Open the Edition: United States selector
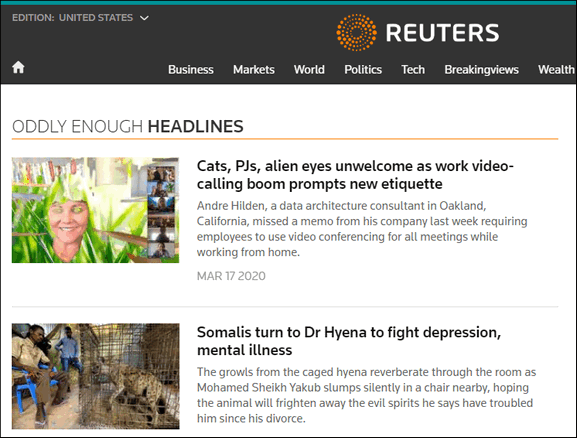 pyautogui.click(x=80, y=18)
